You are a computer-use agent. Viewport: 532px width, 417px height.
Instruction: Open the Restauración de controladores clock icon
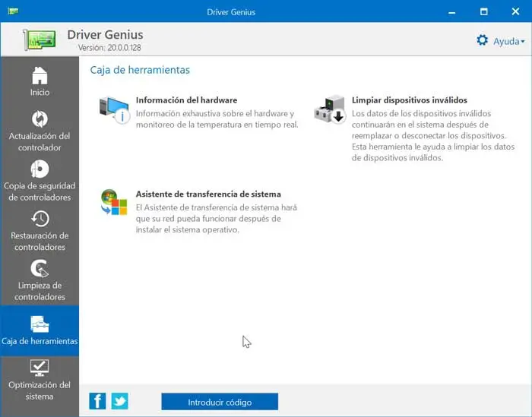tap(40, 219)
